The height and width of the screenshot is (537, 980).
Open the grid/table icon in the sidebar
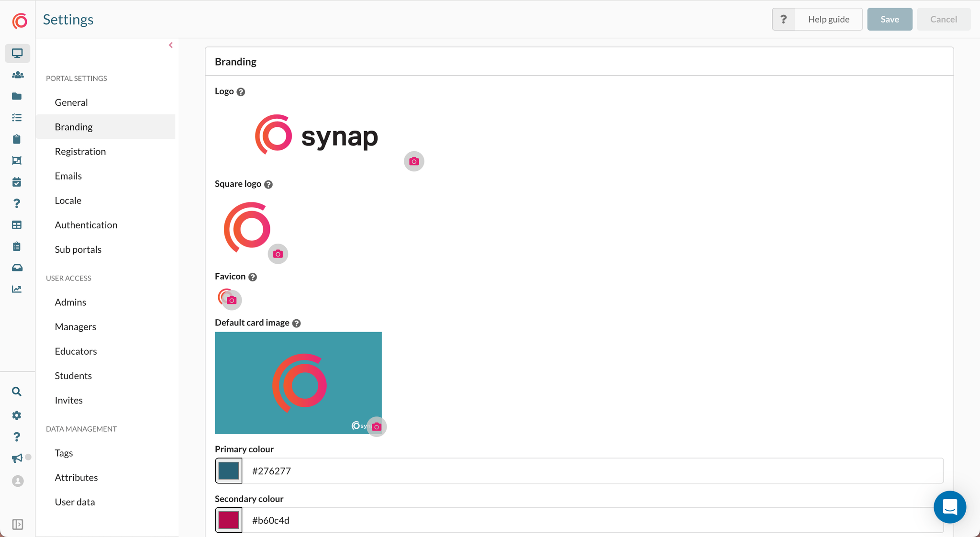[x=17, y=224]
